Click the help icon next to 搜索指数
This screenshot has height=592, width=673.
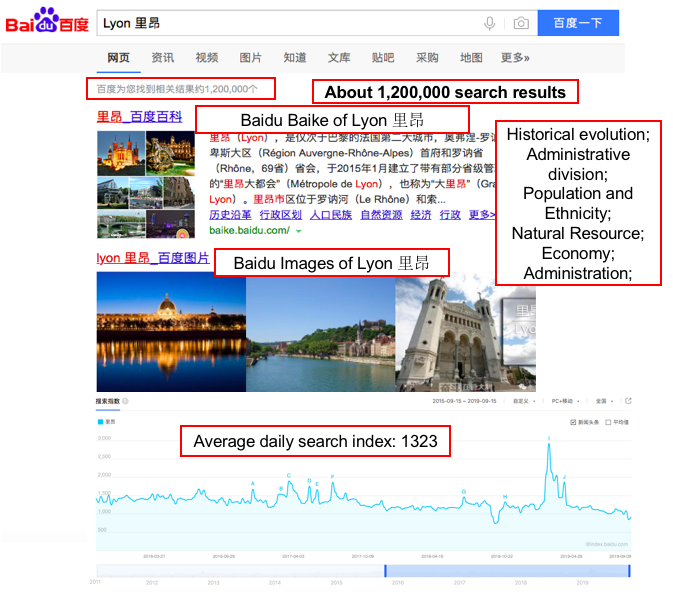pos(125,401)
